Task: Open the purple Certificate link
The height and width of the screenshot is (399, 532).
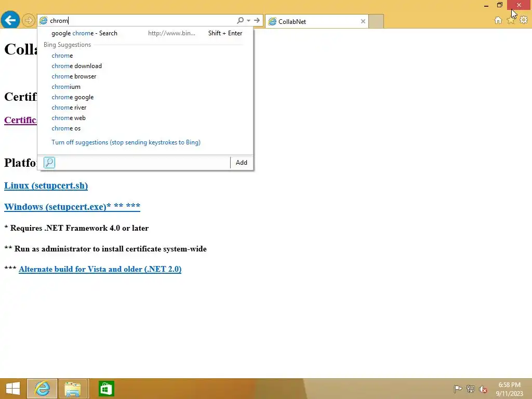Action: pos(20,120)
